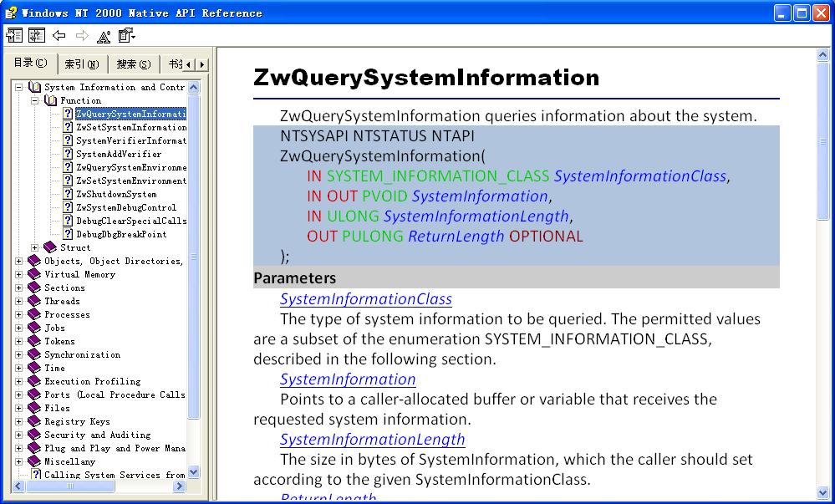
Task: Click the page icon for SystemAddVerifier
Action: (68, 154)
